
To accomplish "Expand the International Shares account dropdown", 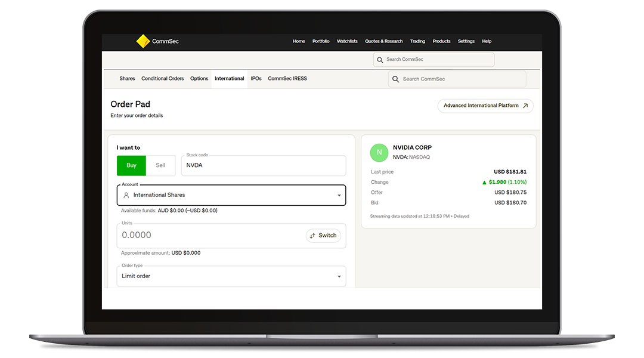I will tap(339, 195).
